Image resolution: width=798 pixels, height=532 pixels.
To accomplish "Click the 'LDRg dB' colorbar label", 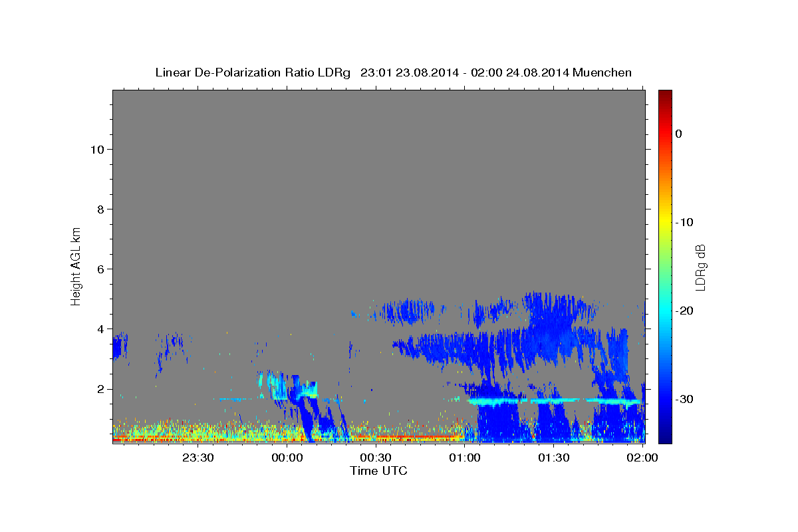I will [700, 267].
